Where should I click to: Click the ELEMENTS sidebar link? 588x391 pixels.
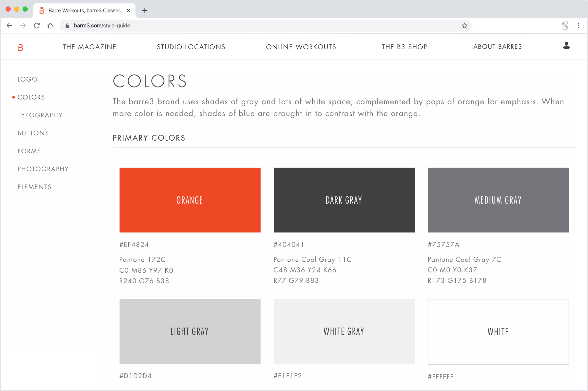point(35,186)
